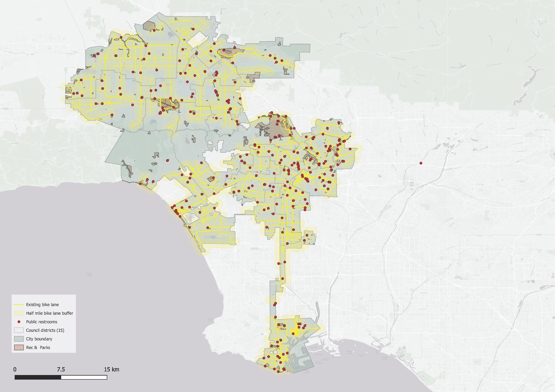Select the 'Half mile bike lane buffer' label

pos(50,313)
